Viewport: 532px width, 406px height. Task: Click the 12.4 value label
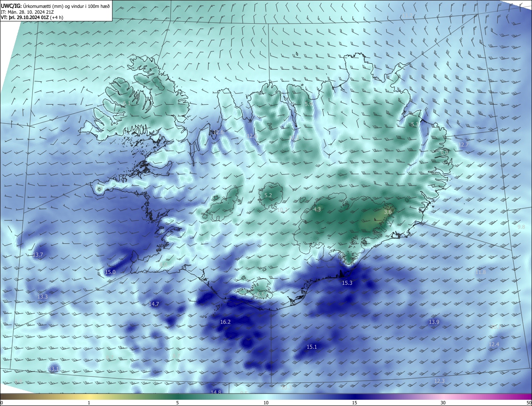coord(494,344)
